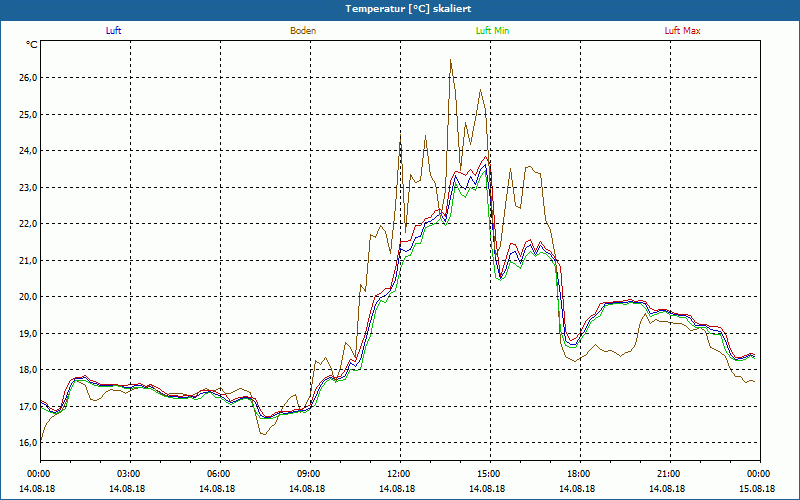Click the blue Luft legend label
The height and width of the screenshot is (500, 800).
point(113,31)
